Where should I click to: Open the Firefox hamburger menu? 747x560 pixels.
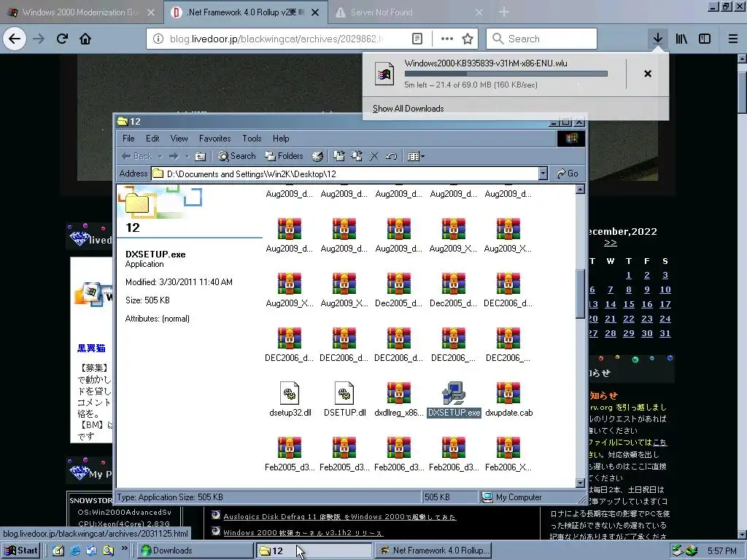point(733,39)
